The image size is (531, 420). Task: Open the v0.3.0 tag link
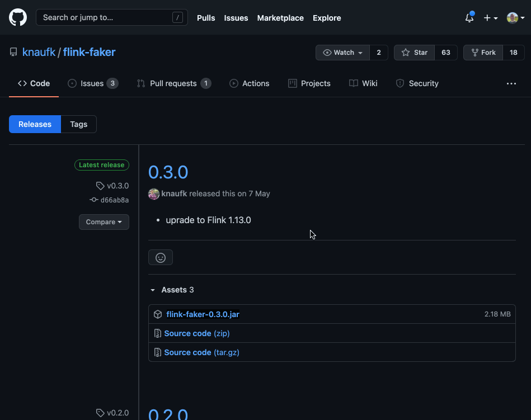pos(112,186)
